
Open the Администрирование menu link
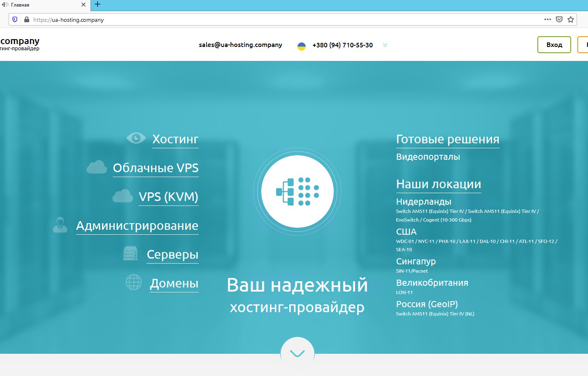[x=137, y=226]
